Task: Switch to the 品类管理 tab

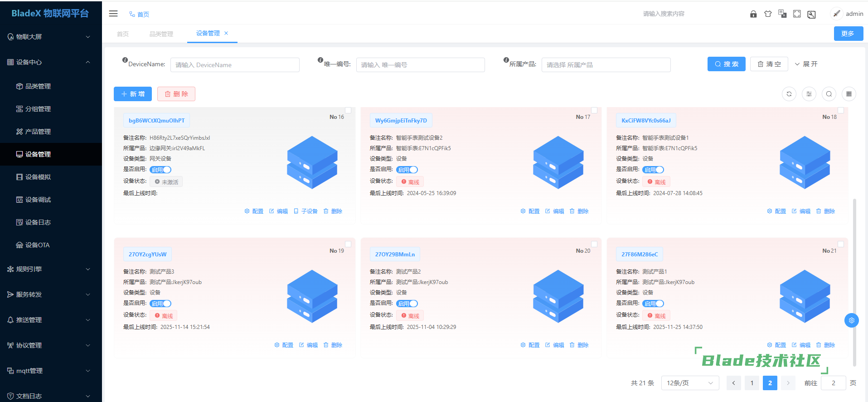Action: [x=161, y=34]
